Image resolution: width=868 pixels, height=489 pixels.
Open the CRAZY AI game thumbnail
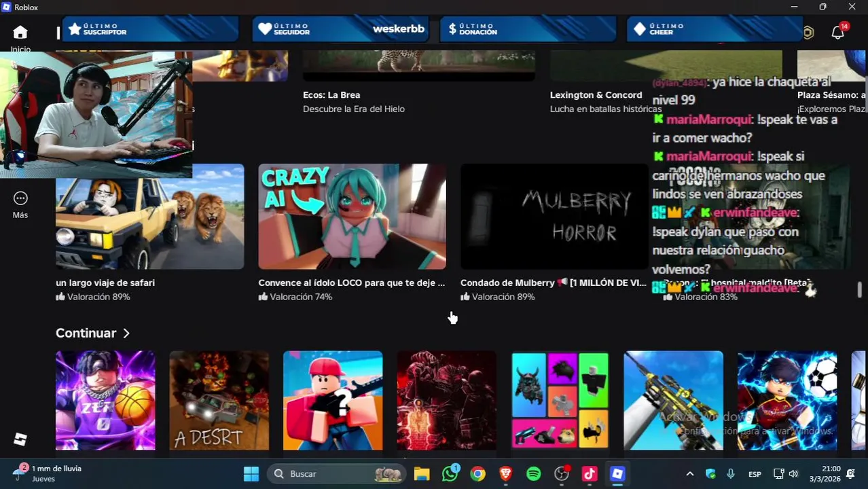tap(352, 217)
